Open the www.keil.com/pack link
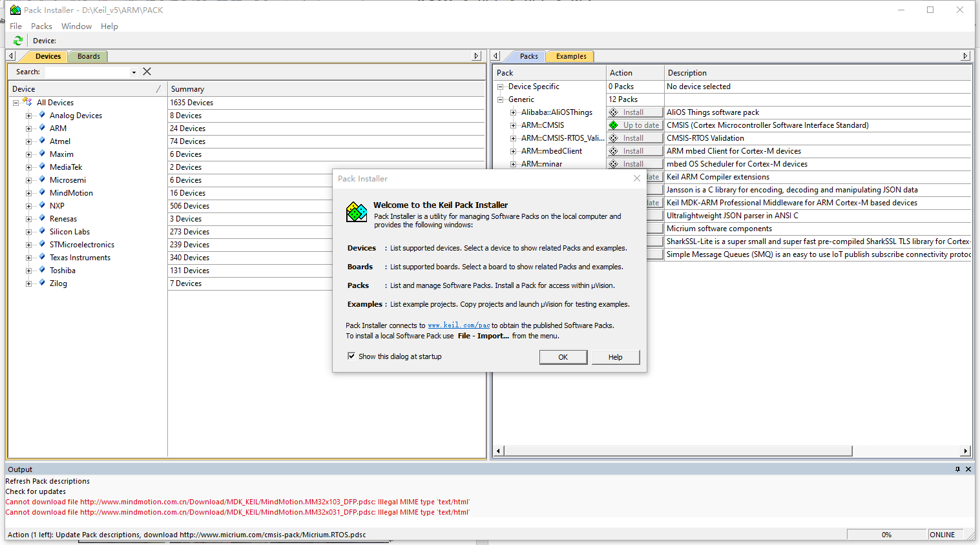The width and height of the screenshot is (980, 545). click(459, 325)
